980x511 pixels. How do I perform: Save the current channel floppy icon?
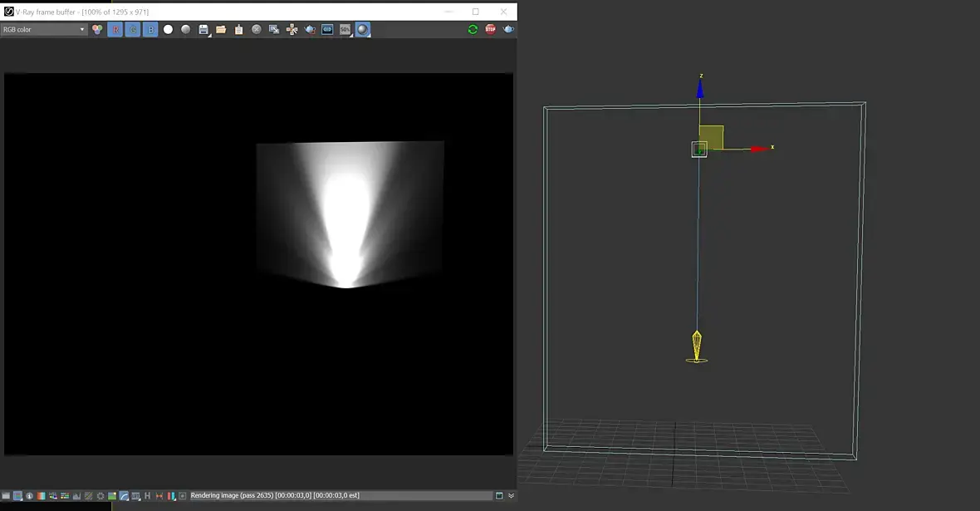(x=203, y=29)
